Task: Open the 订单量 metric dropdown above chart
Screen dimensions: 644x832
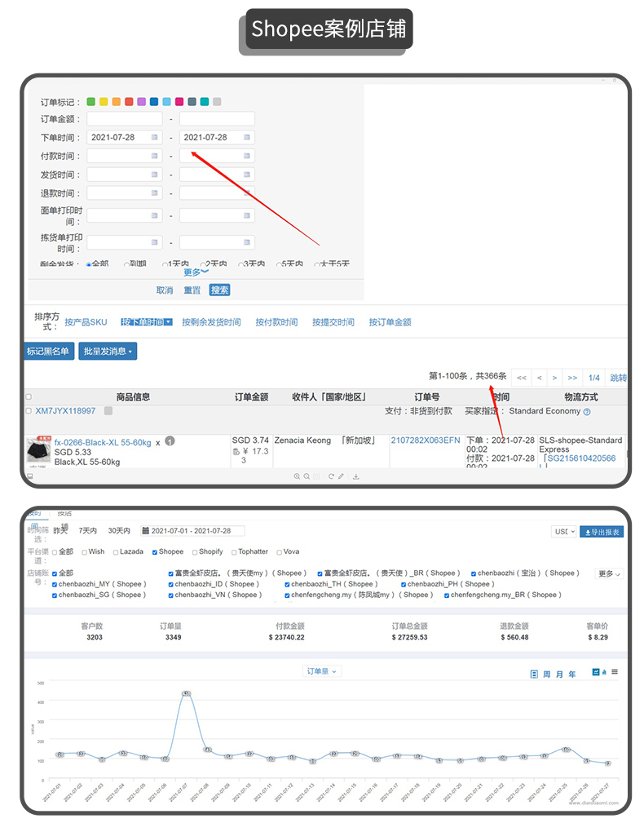Action: click(x=322, y=671)
